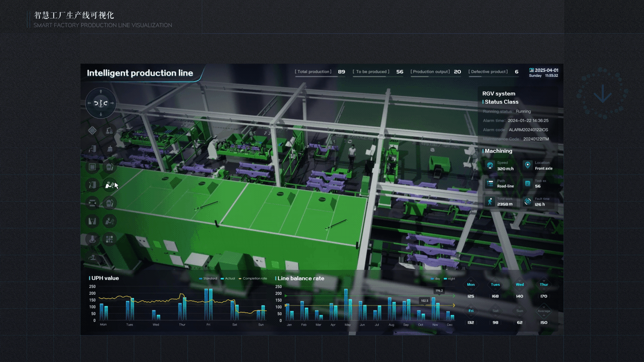Click the 196.2 tooltip on Line balance chart

click(x=439, y=291)
